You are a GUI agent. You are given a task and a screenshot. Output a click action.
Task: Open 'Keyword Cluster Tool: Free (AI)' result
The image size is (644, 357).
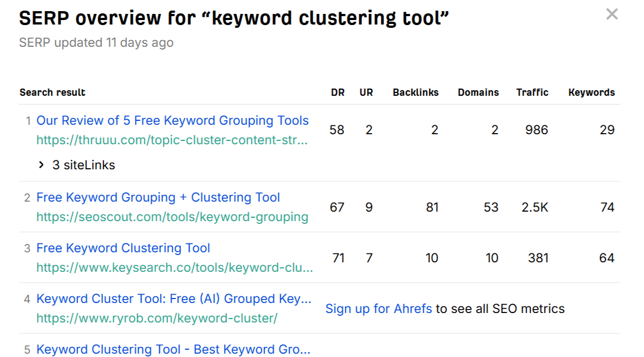pos(174,299)
